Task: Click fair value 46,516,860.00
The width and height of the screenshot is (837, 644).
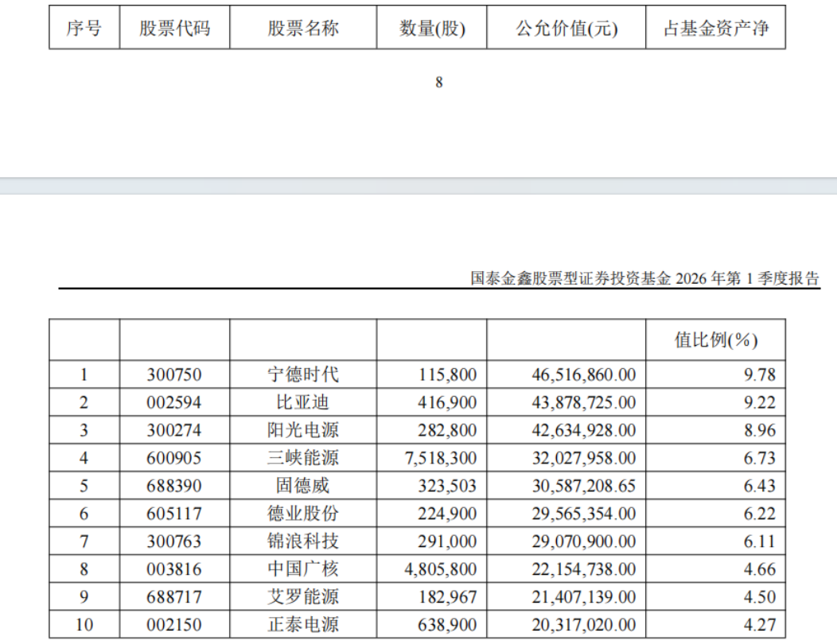Action: [583, 374]
